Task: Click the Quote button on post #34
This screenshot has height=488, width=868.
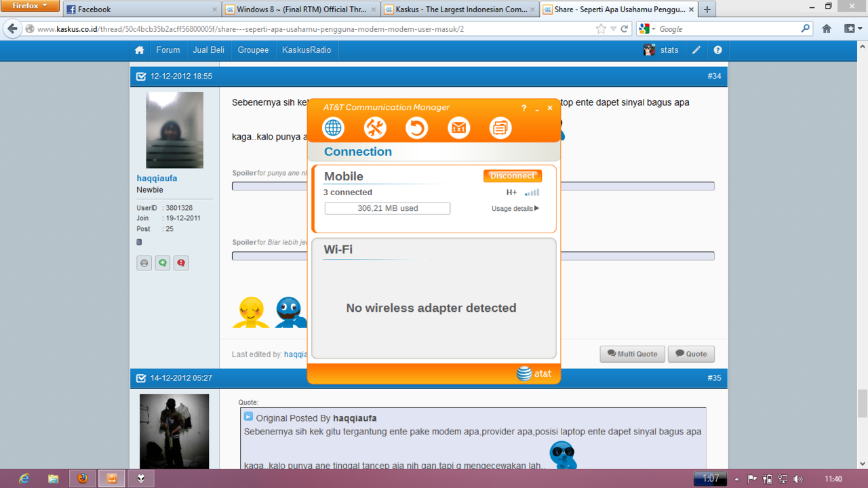Action: (691, 354)
